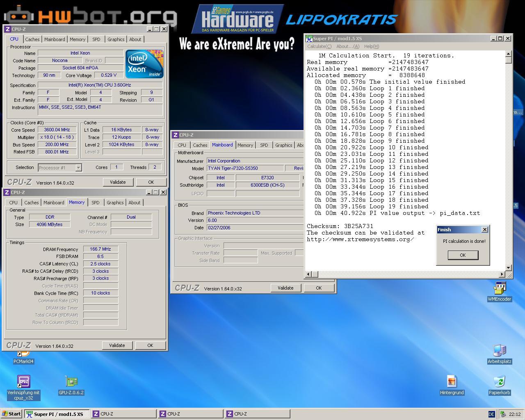This screenshot has width=525, height=420.
Task: Click the 40.922s PI value output line
Action: pyautogui.click(x=397, y=213)
